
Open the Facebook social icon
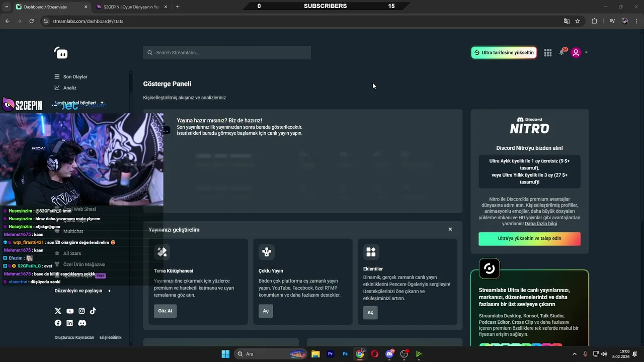pyautogui.click(x=58, y=323)
